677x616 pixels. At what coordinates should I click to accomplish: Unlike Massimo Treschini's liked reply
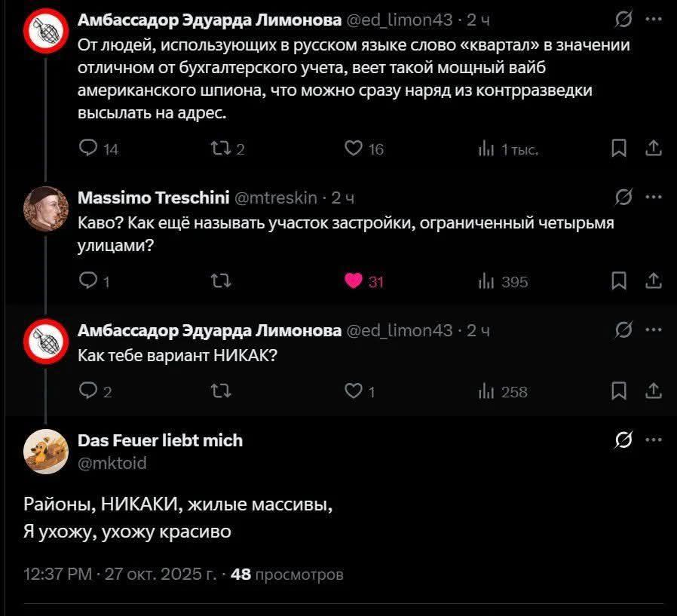[354, 281]
